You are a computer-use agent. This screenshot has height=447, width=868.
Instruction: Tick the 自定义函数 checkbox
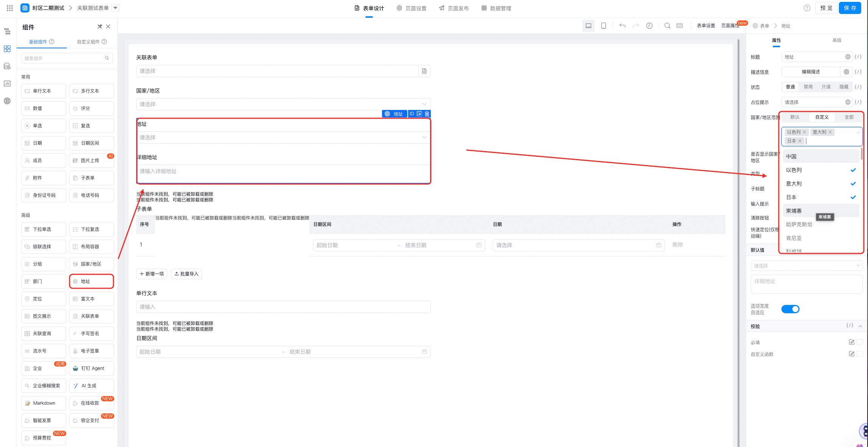tap(860, 354)
